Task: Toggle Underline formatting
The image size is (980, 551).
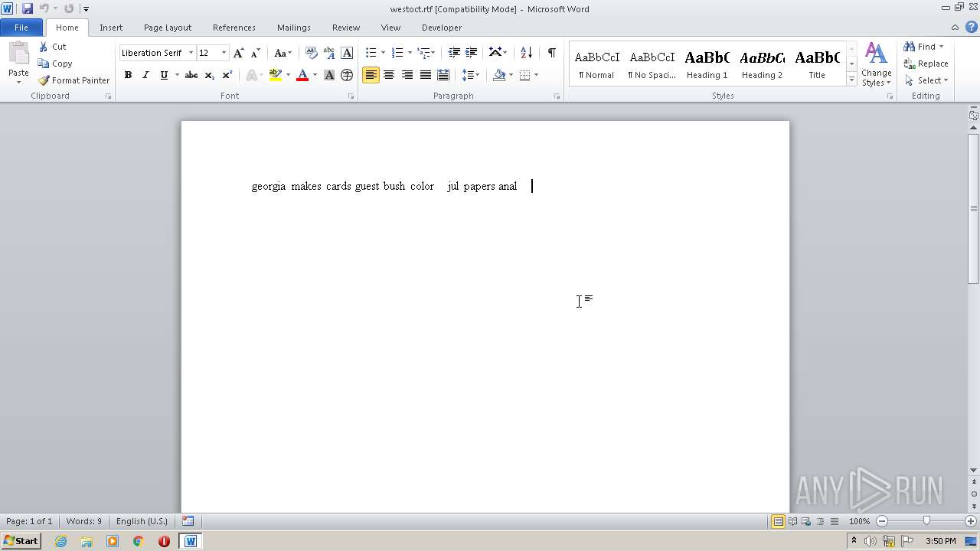Action: [163, 75]
